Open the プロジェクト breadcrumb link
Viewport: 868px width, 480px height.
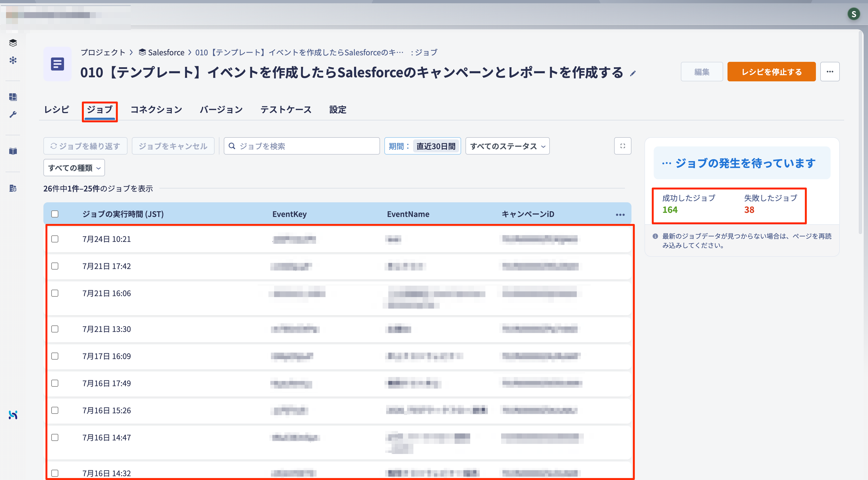click(103, 52)
